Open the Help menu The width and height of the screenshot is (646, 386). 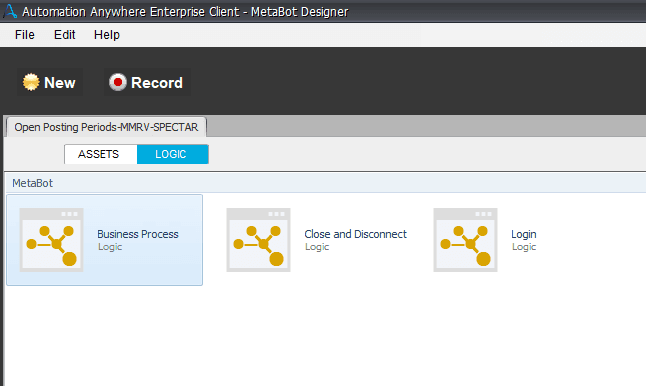pyautogui.click(x=107, y=35)
